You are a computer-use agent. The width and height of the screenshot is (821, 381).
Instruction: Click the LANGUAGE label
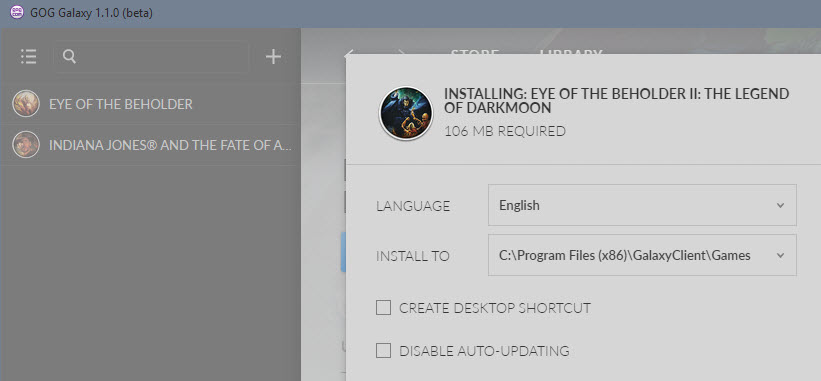(x=413, y=206)
